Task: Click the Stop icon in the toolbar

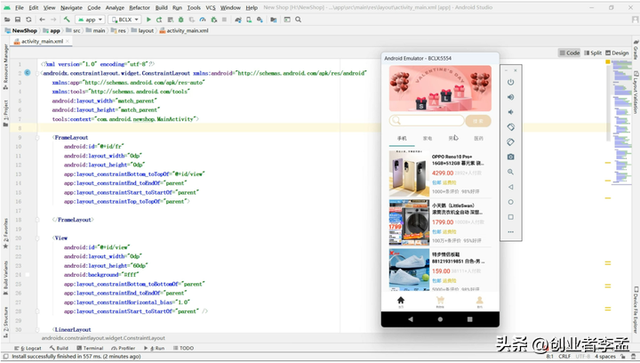Action: (224, 20)
